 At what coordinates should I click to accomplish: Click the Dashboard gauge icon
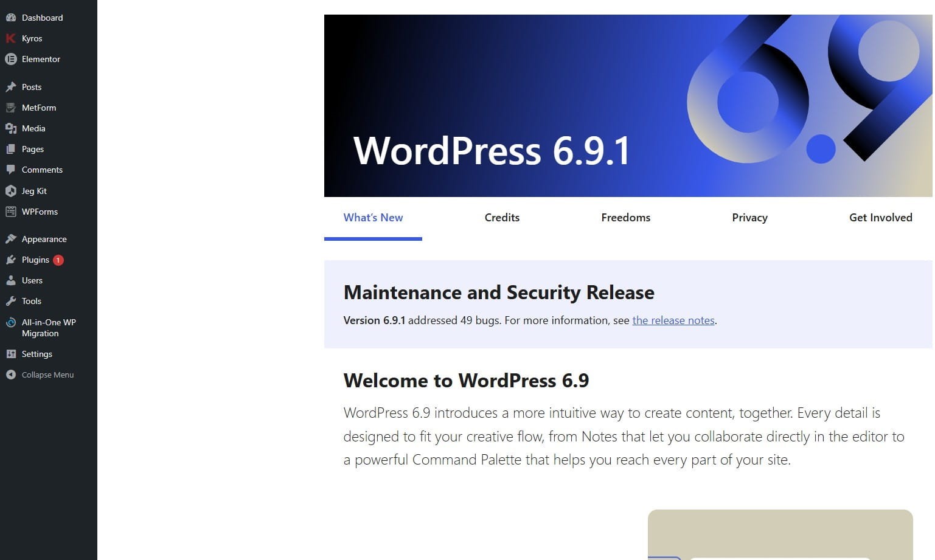coord(10,18)
